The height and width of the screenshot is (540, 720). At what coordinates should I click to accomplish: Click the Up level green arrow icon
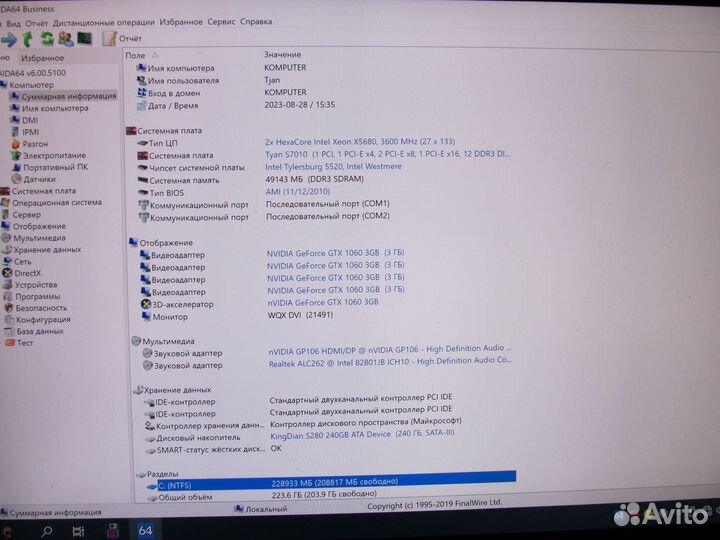point(28,39)
